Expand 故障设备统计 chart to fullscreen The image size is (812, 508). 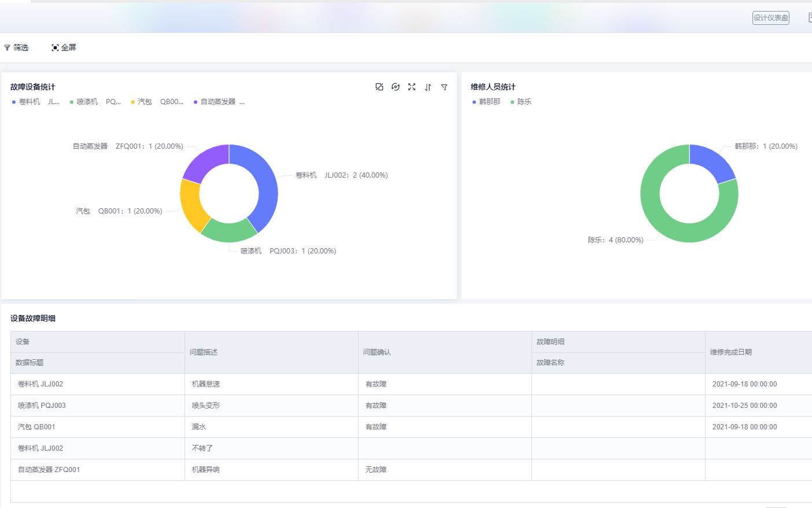tap(412, 87)
